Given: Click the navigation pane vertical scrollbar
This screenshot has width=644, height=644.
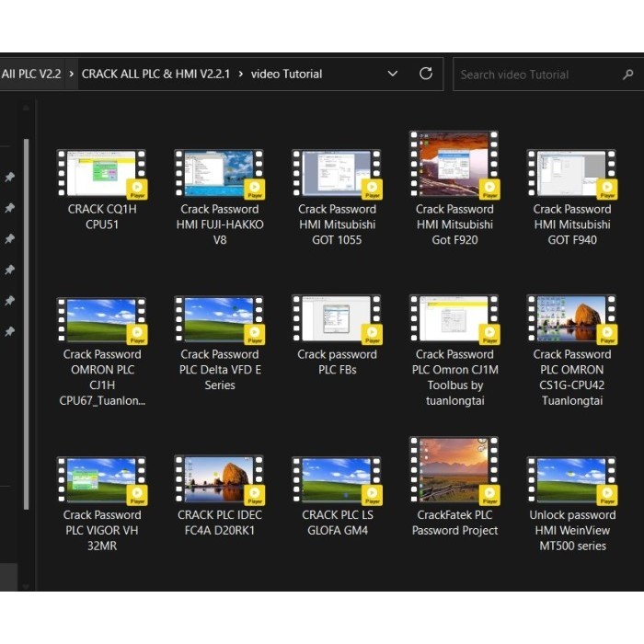Looking at the screenshot, I should click(26, 322).
